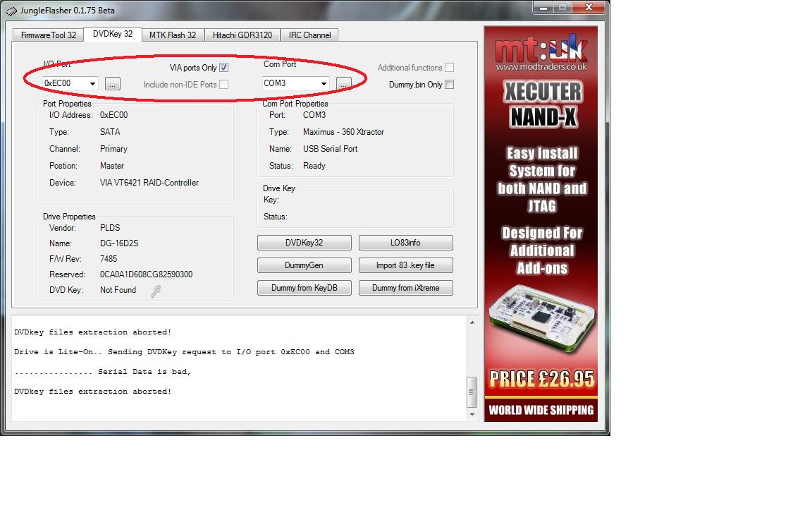Open the IRC Channel tab
812x508 pixels.
point(309,35)
